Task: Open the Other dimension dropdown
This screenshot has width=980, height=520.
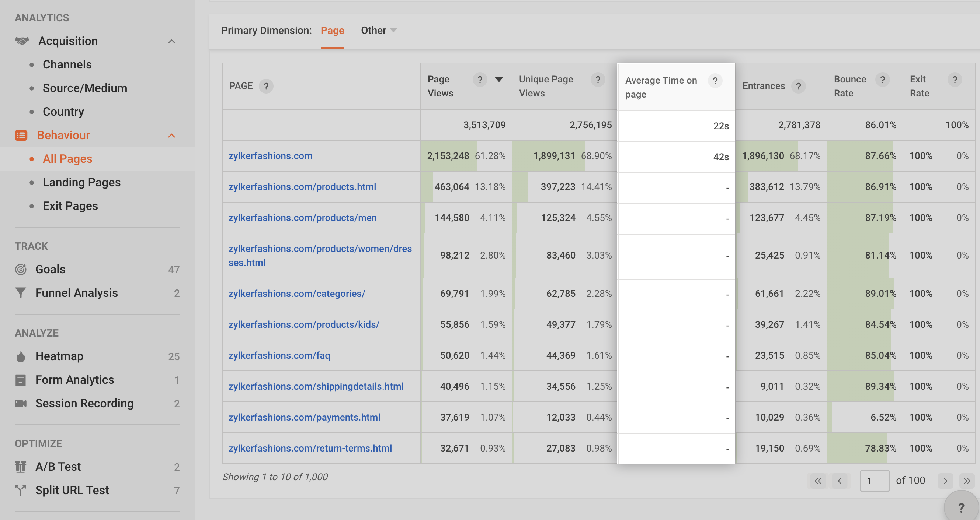Action: pyautogui.click(x=379, y=31)
